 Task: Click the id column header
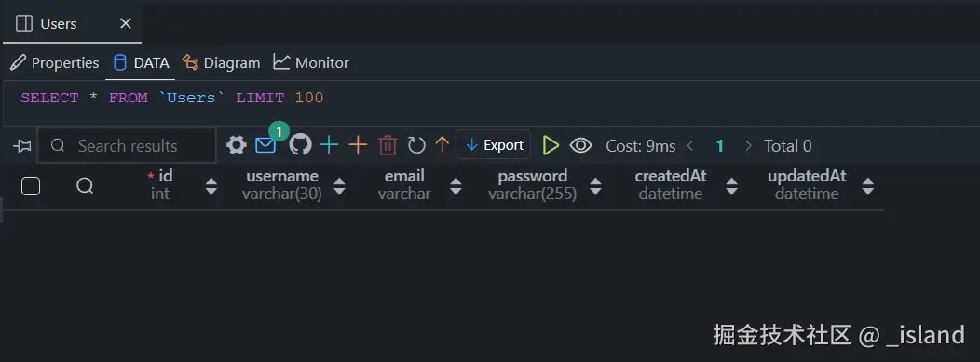(160, 185)
